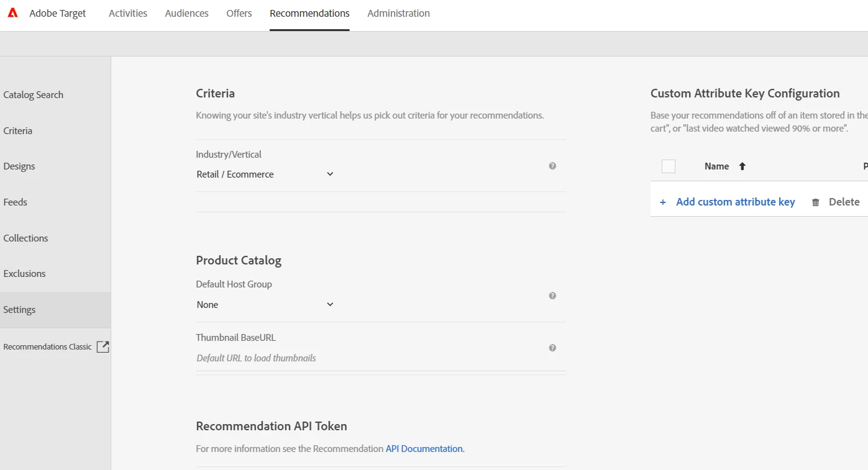
Task: Click the Delete trash icon
Action: pyautogui.click(x=816, y=202)
